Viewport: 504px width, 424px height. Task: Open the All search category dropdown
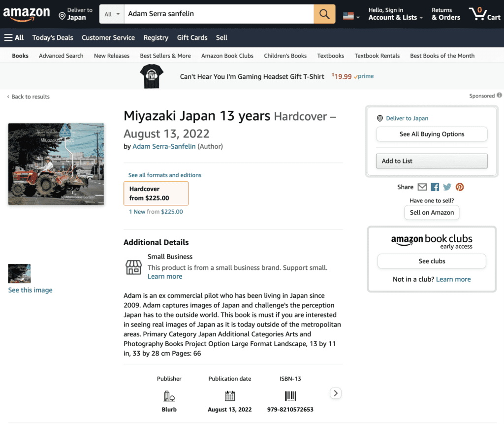coord(112,14)
